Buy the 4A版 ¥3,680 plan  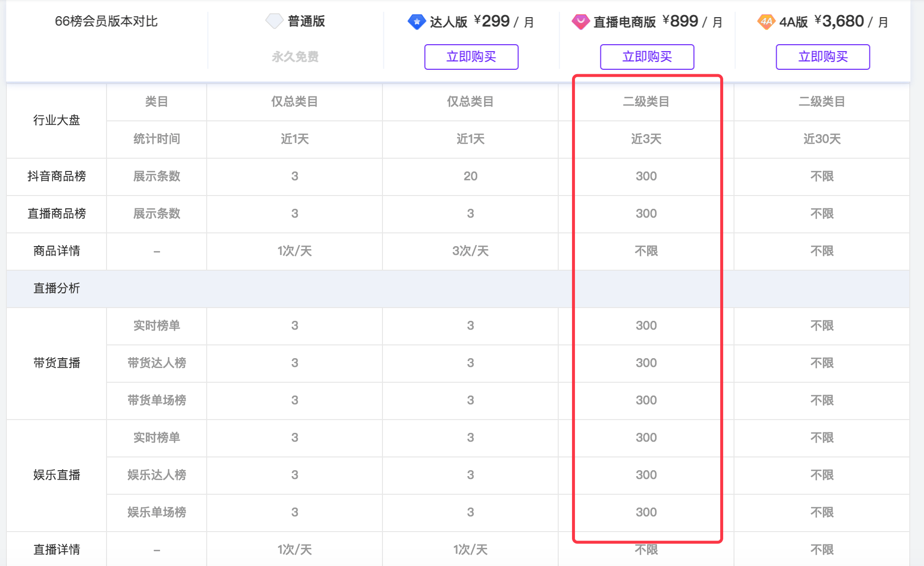click(x=823, y=57)
